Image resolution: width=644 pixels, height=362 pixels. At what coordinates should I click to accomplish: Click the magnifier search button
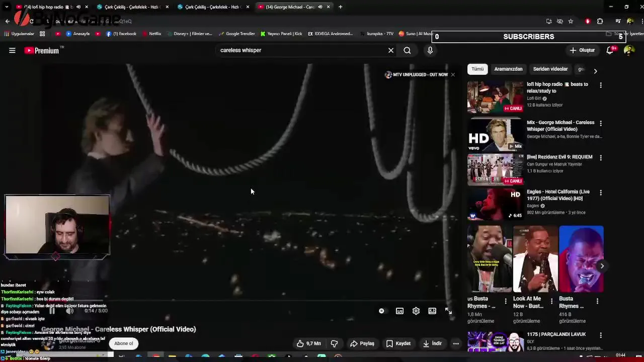(x=407, y=50)
